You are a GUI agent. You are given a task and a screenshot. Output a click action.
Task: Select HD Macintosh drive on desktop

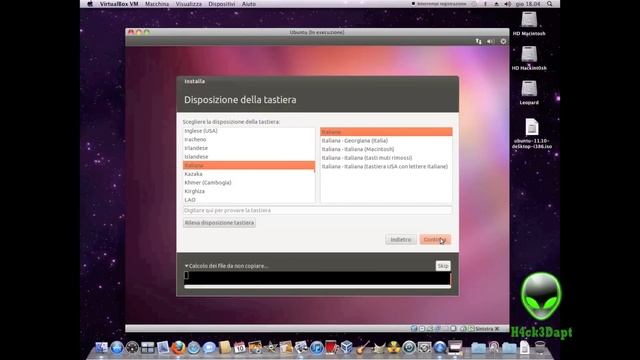529,24
